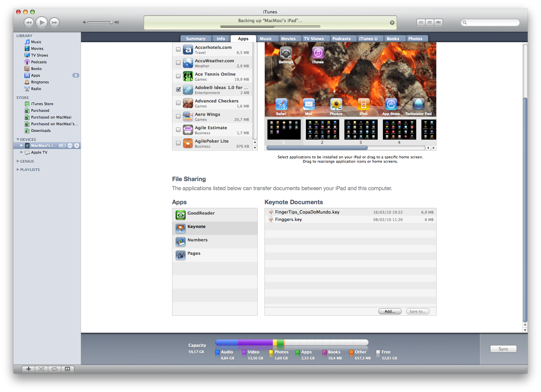Click the backup progress bar
The height and width of the screenshot is (392, 541).
click(270, 26)
